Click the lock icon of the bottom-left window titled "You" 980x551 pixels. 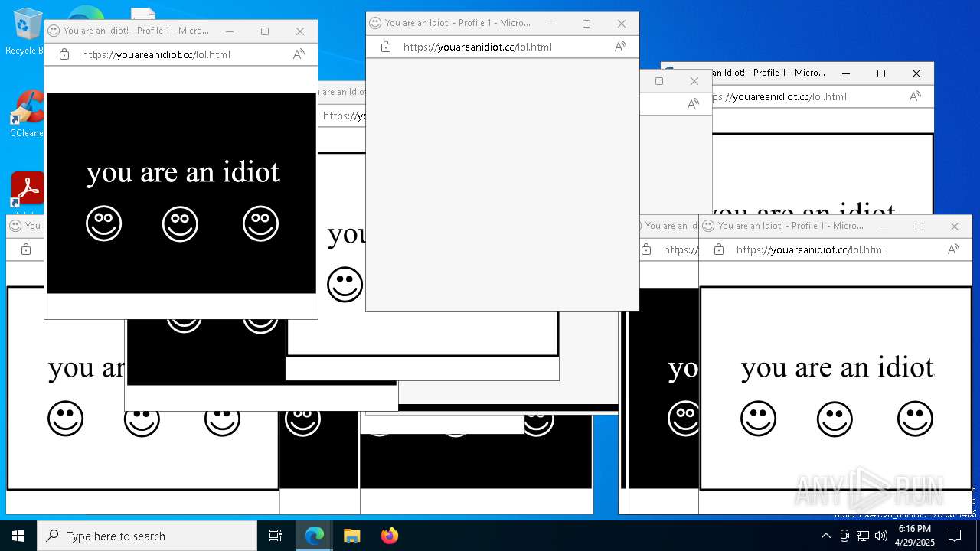pos(26,249)
